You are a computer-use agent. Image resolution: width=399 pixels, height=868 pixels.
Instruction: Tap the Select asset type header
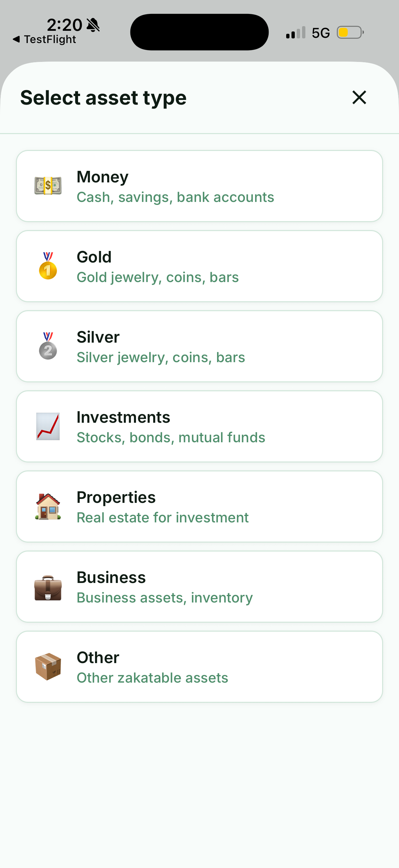[x=104, y=98]
